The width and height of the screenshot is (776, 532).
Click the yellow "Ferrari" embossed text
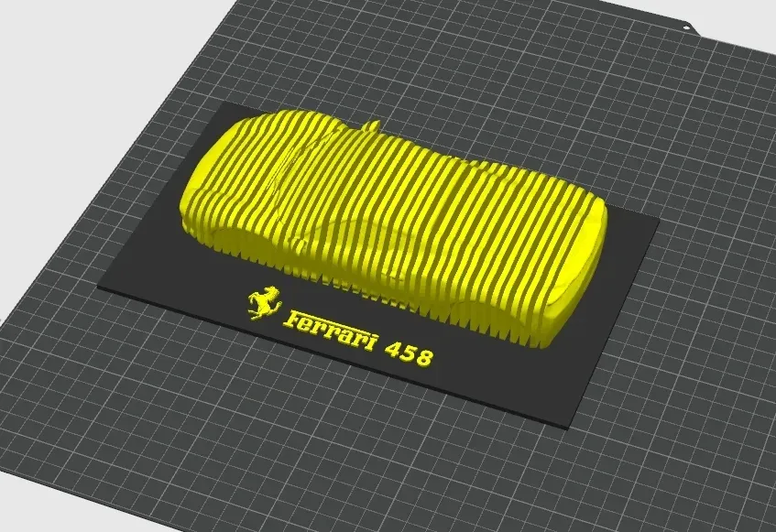[x=331, y=331]
